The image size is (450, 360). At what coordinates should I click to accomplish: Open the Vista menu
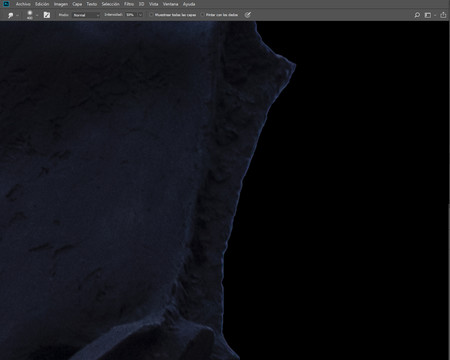153,4
